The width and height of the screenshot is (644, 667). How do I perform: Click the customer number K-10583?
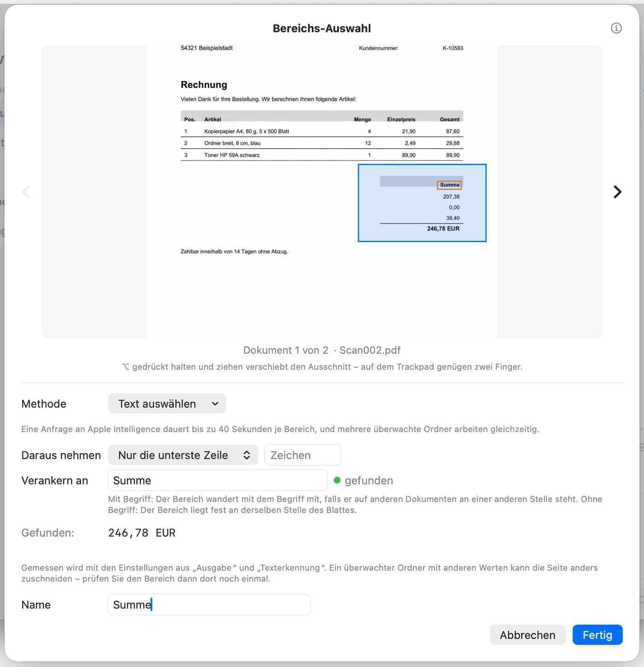tap(453, 48)
